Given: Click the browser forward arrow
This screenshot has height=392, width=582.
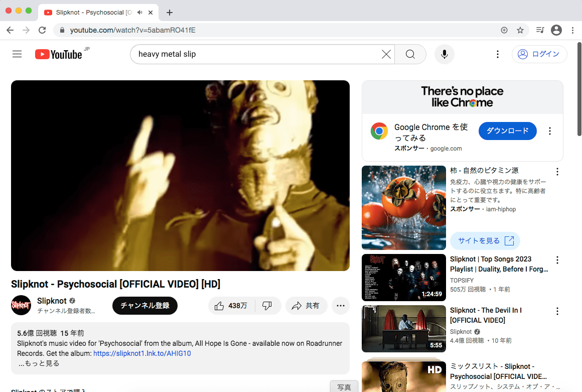Looking at the screenshot, I should [26, 30].
